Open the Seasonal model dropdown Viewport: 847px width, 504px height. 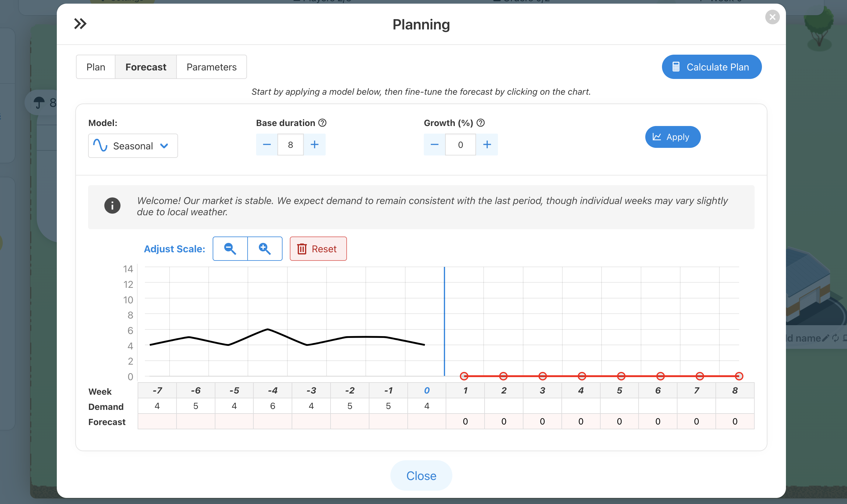point(133,146)
